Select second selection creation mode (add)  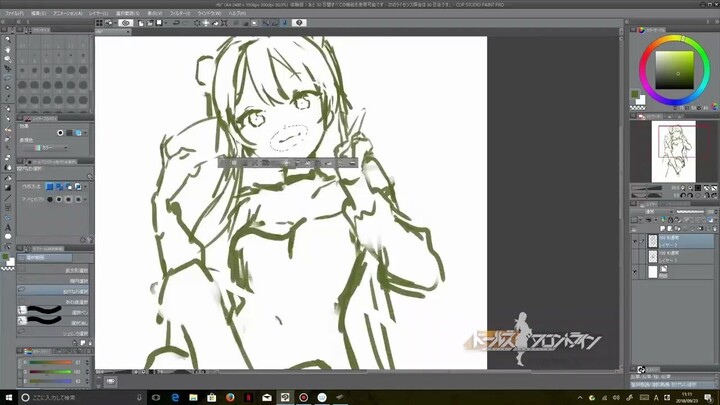(x=59, y=186)
